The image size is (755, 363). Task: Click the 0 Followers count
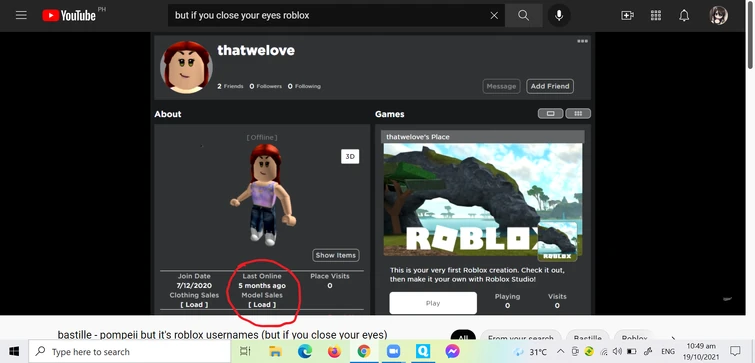tap(265, 86)
